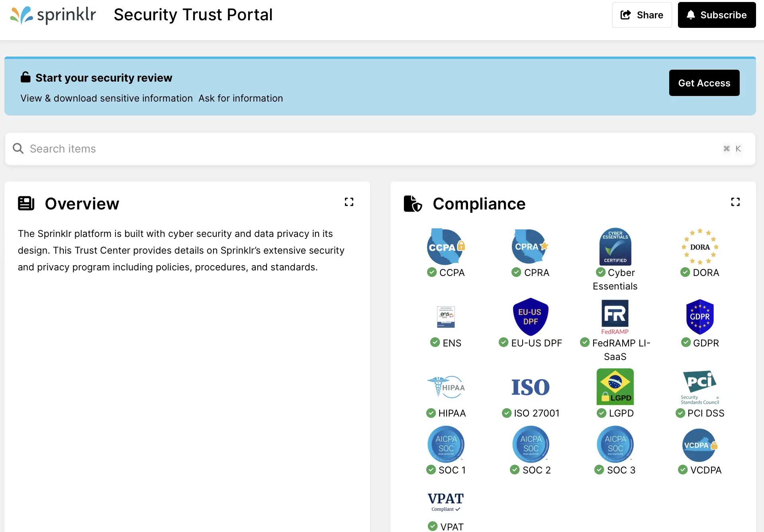764x532 pixels.
Task: Open the VCDPA badge
Action: coord(700,445)
